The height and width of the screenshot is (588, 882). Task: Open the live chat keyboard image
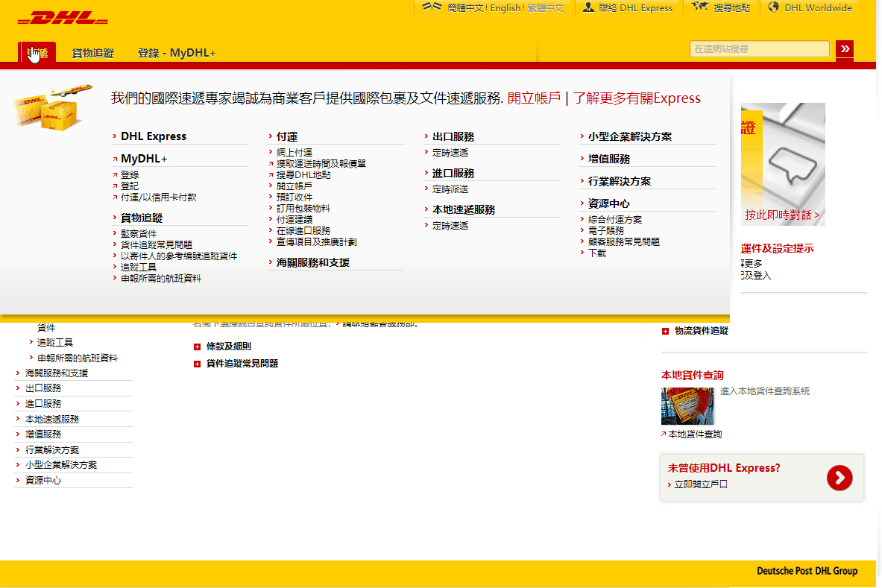pyautogui.click(x=783, y=164)
